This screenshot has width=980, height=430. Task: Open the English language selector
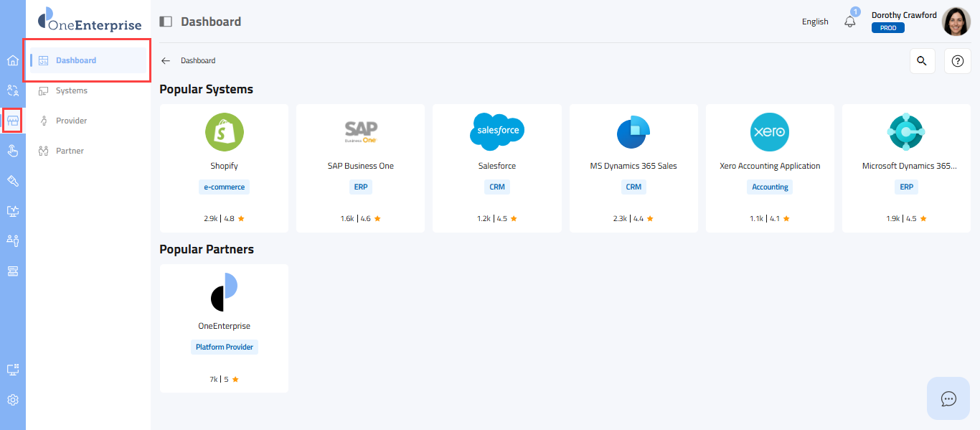pyautogui.click(x=815, y=22)
